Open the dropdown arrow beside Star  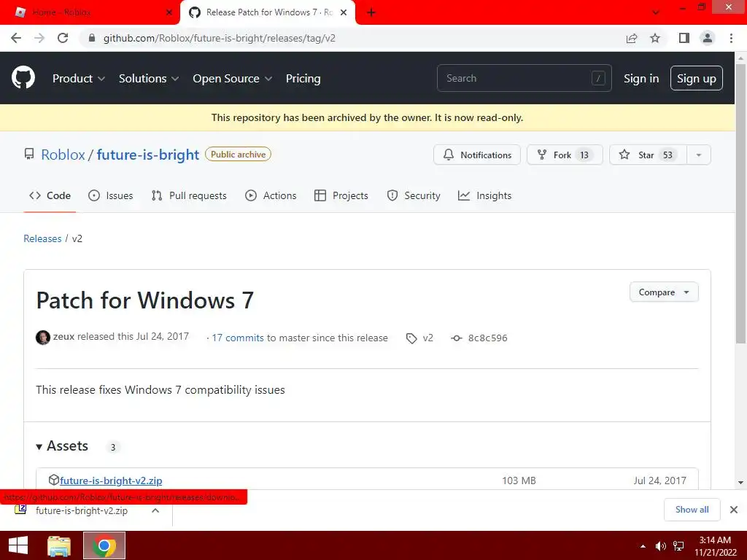click(x=698, y=155)
